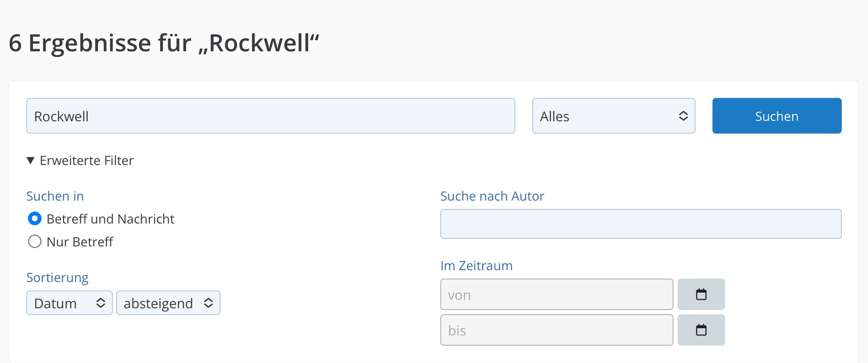Viewport: 868px width, 363px height.
Task: Click the 'von' start date field
Action: (557, 294)
